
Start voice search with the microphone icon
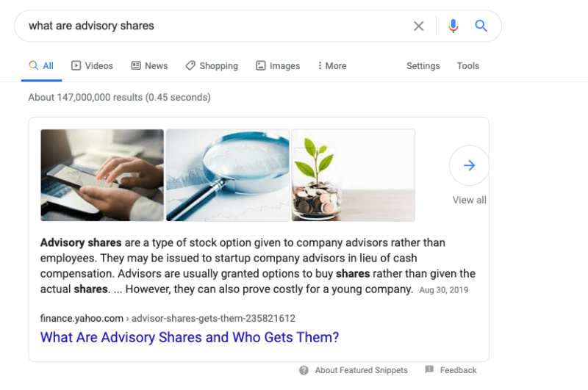pos(453,26)
